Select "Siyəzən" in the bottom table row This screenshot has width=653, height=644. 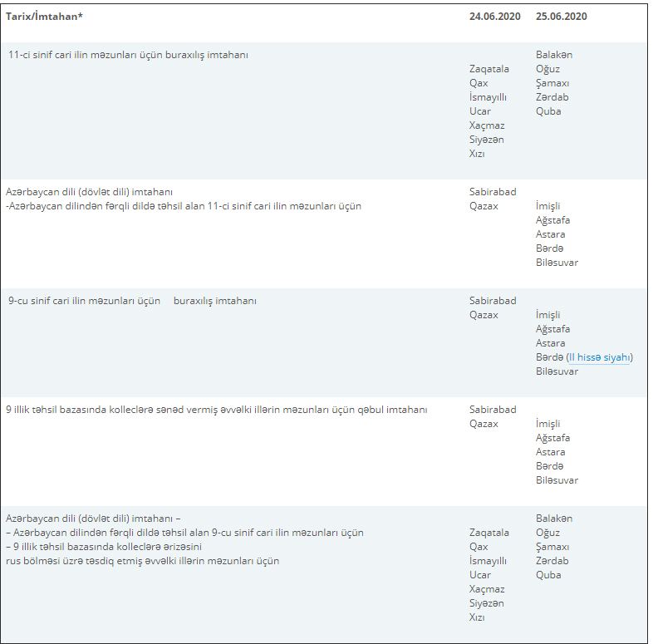click(487, 603)
